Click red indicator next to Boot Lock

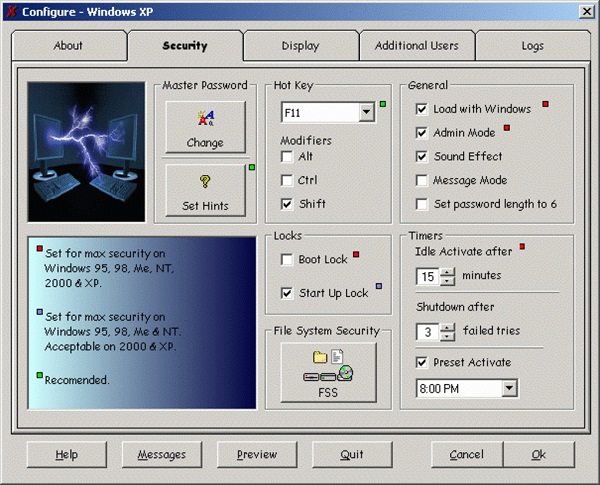(356, 254)
